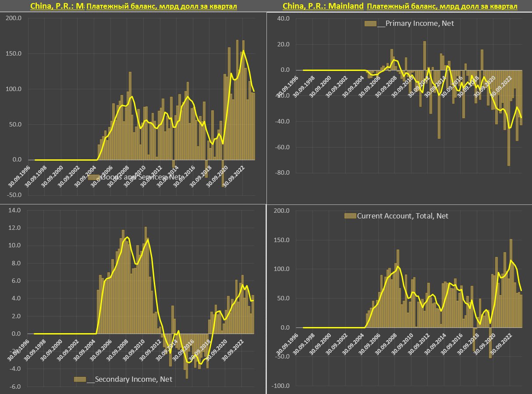The image size is (532, 394).
Task: Click the 200.0 axis label on Goods and Services chart
Action: [13, 18]
